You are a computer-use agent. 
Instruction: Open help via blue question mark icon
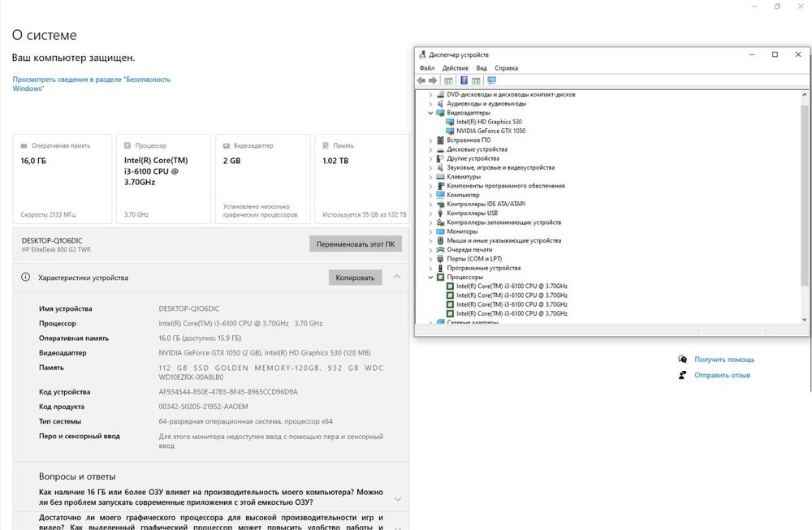pos(464,80)
